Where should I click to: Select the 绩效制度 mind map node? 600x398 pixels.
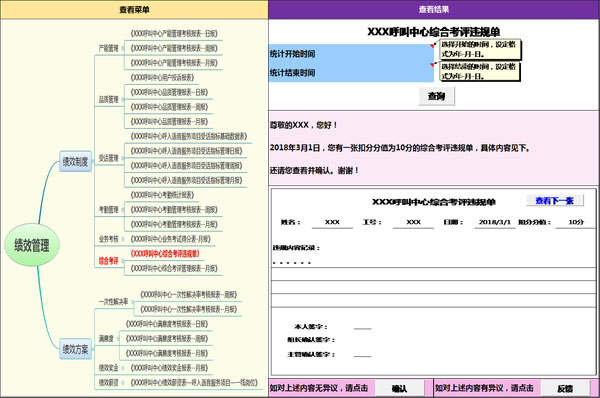click(x=75, y=161)
